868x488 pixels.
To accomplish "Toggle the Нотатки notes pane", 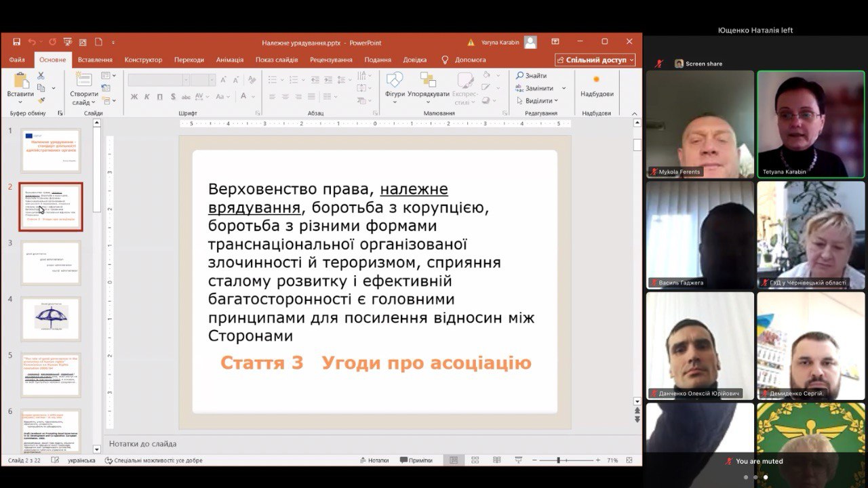I will 374,460.
